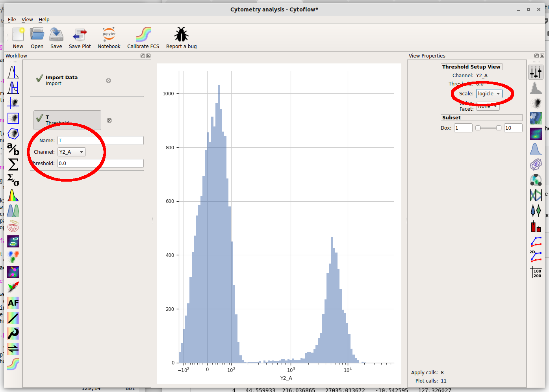
Task: Create a new workflow with New icon
Action: [18, 35]
